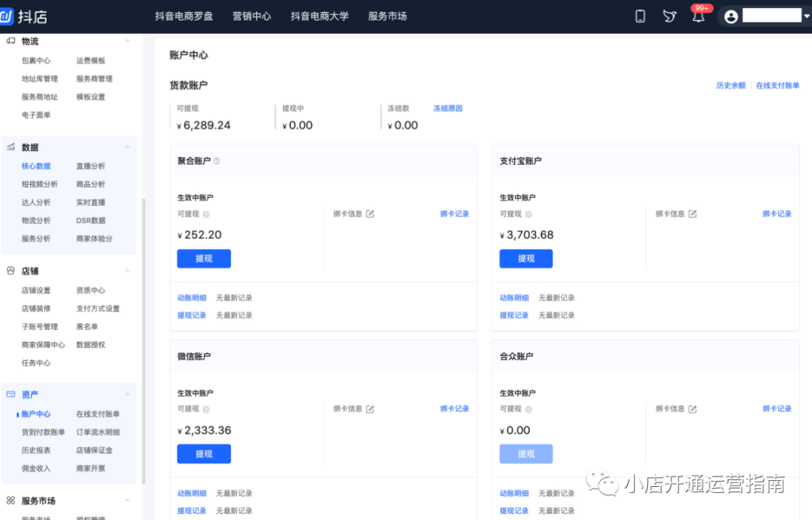Open the account dropdown arrow in header
The height and width of the screenshot is (520, 812).
click(x=807, y=17)
